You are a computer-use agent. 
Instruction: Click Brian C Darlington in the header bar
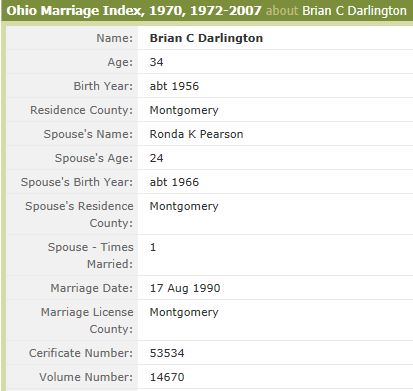pyautogui.click(x=354, y=11)
